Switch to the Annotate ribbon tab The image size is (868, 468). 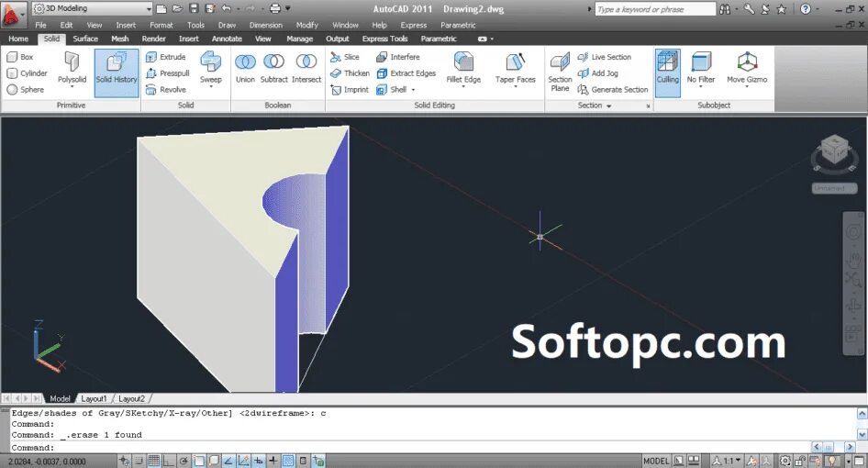click(227, 39)
